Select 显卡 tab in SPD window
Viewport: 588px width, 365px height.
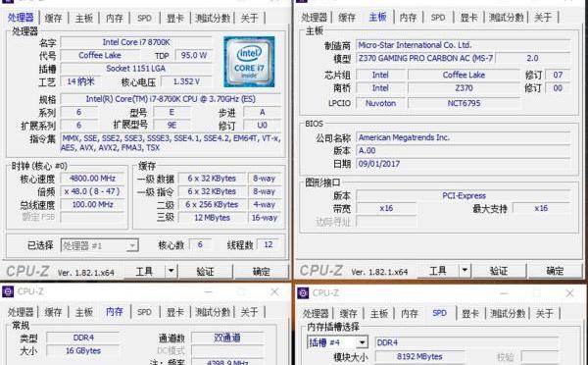tap(470, 313)
